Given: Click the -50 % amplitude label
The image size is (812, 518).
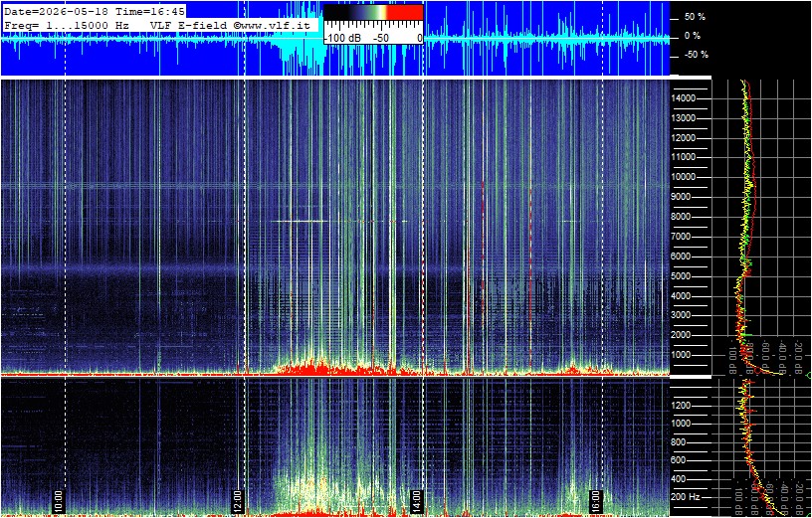Looking at the screenshot, I should [695, 56].
